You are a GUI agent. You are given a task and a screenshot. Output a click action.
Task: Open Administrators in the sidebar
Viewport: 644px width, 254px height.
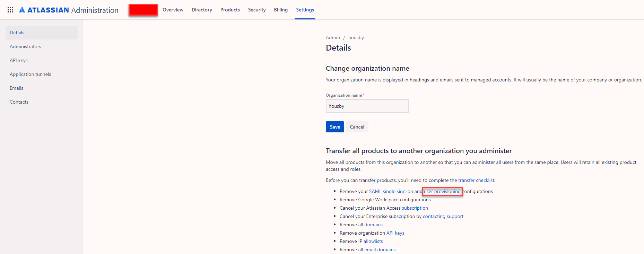pyautogui.click(x=42, y=46)
